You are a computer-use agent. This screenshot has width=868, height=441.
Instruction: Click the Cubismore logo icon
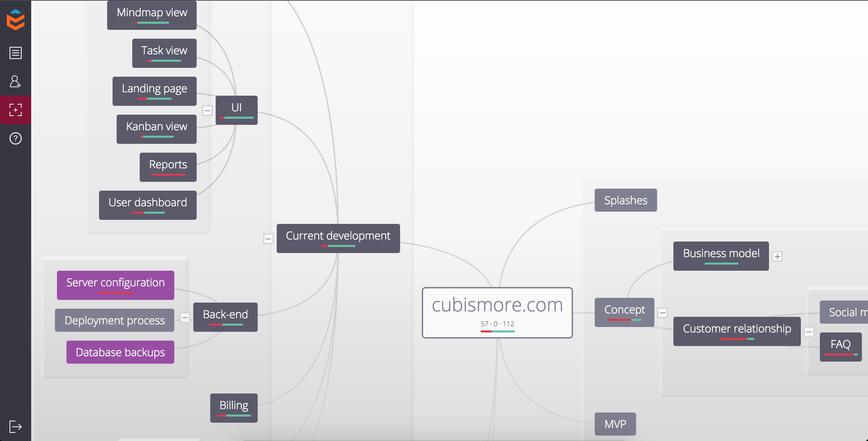[x=16, y=20]
